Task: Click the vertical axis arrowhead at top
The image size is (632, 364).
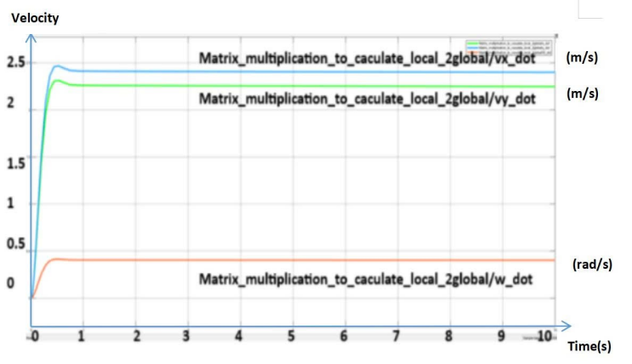Action: tap(31, 37)
